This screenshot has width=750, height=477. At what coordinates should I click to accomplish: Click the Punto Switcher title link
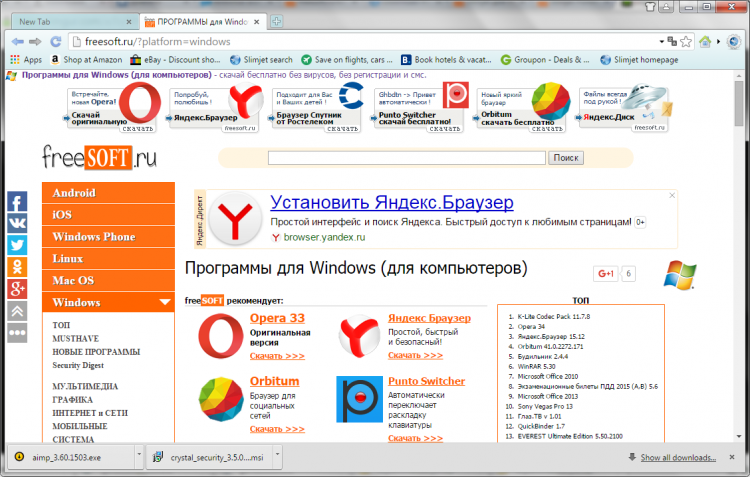(426, 381)
